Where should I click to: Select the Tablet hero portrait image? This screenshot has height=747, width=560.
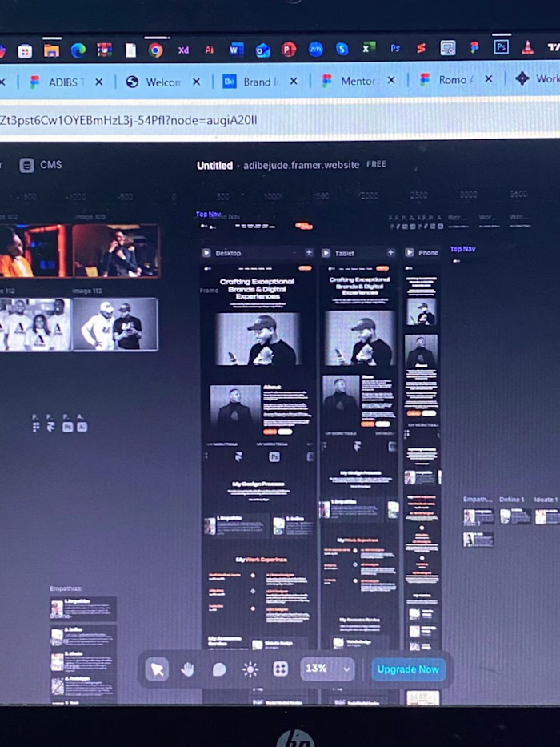pos(360,338)
